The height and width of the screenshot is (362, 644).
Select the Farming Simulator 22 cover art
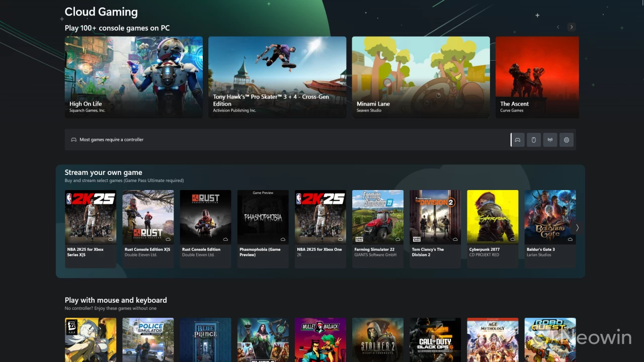378,217
